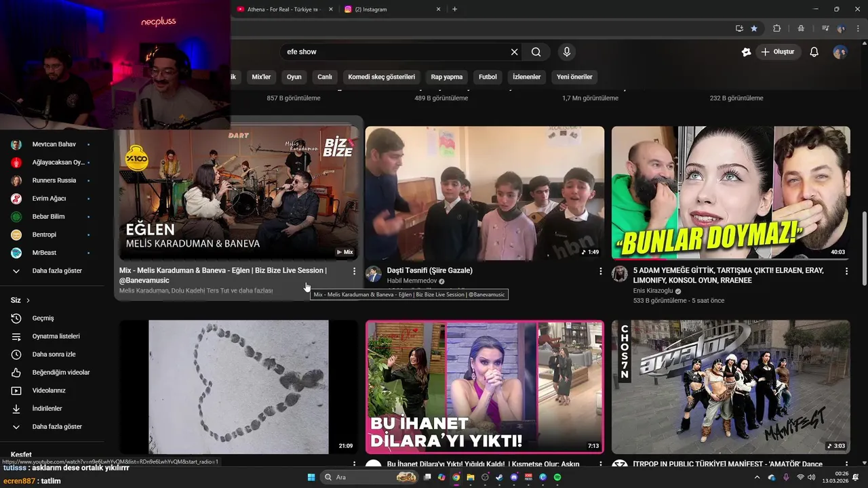Select the Canlı filter chip
The width and height of the screenshot is (868, 488).
325,77
